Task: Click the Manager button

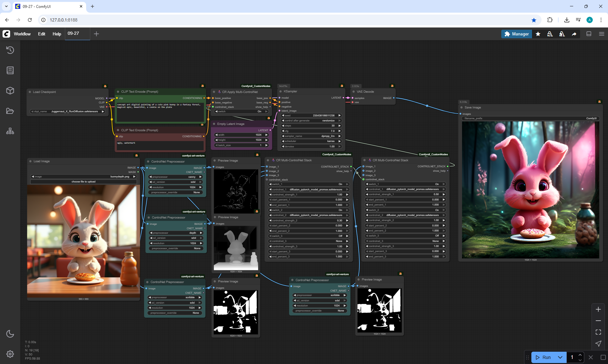Action: (x=516, y=34)
